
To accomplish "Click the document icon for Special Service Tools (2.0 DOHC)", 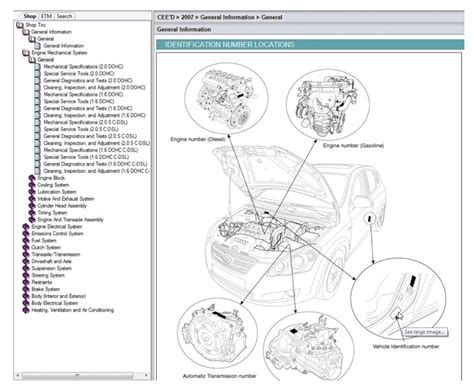I will tap(38, 74).
